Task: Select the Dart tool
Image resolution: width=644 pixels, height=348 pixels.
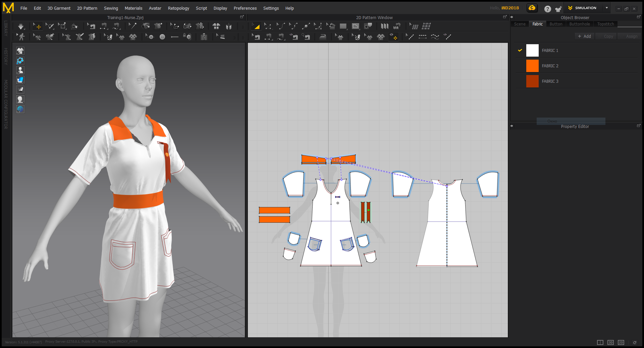Action: tap(368, 26)
